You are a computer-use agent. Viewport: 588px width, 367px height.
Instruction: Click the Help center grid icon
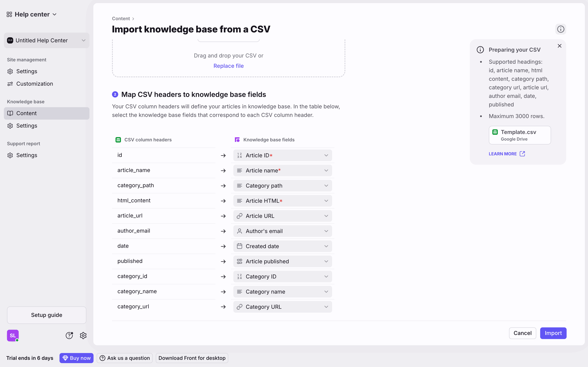pyautogui.click(x=9, y=14)
